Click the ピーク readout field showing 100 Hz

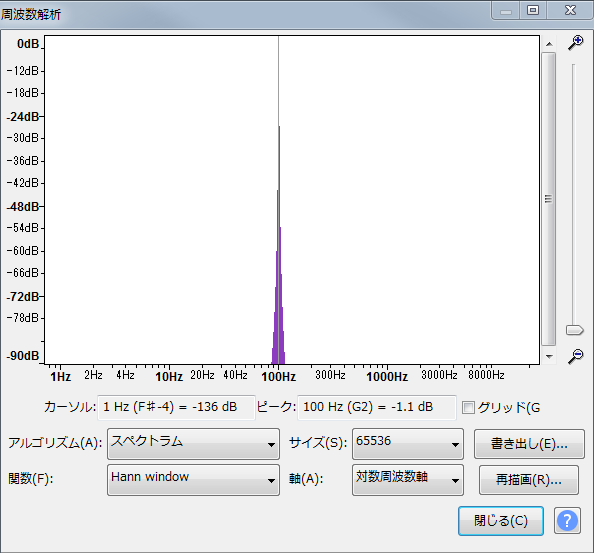pos(377,407)
